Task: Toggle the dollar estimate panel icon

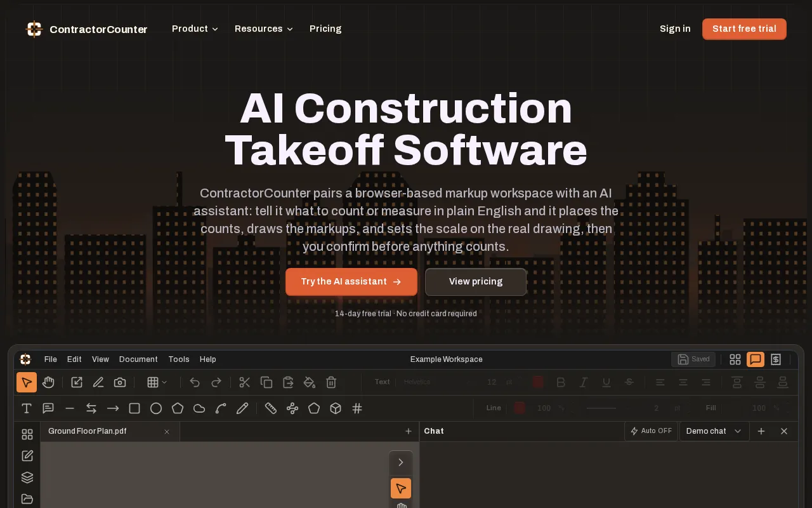Action: point(776,359)
